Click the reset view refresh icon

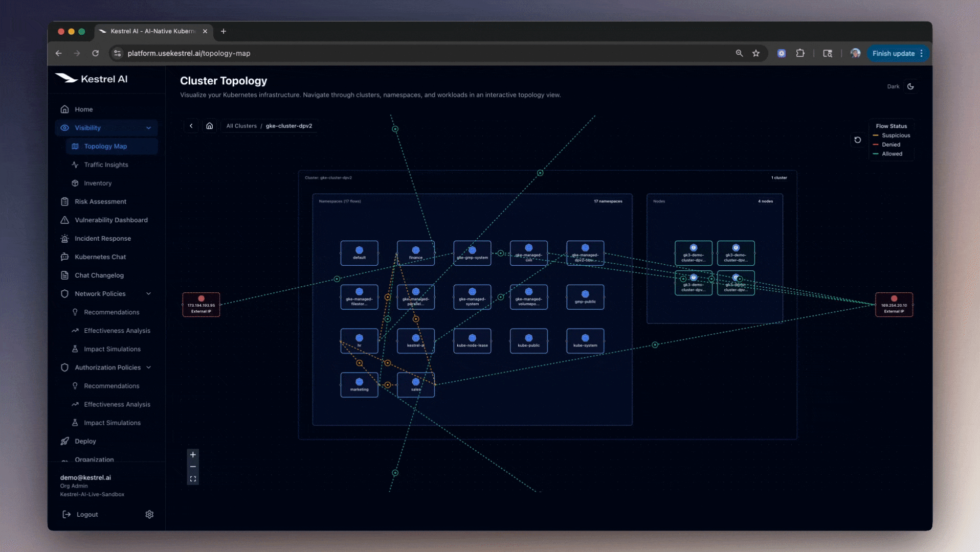[858, 140]
